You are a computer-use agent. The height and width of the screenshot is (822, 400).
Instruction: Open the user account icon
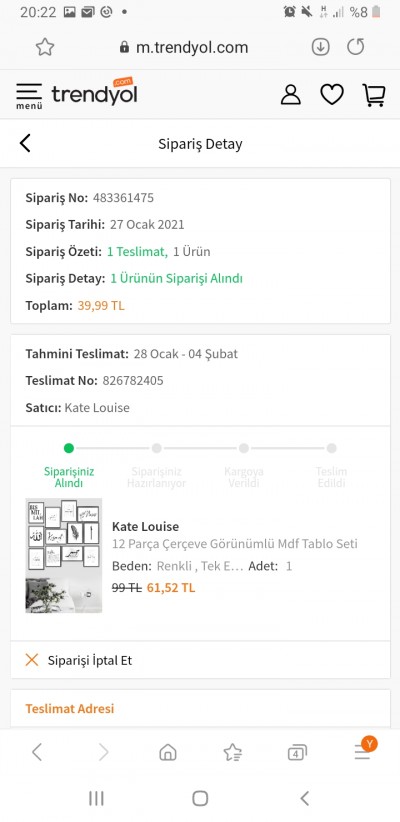[x=290, y=95]
